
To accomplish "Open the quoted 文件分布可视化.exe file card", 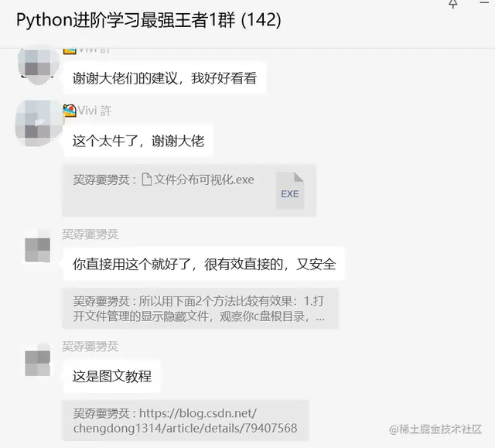I will click(189, 190).
